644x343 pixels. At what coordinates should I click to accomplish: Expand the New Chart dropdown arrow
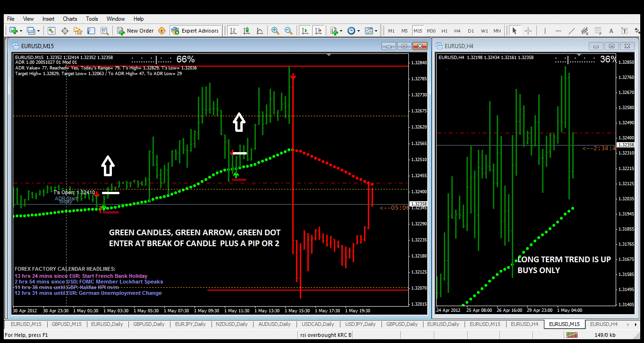click(21, 31)
